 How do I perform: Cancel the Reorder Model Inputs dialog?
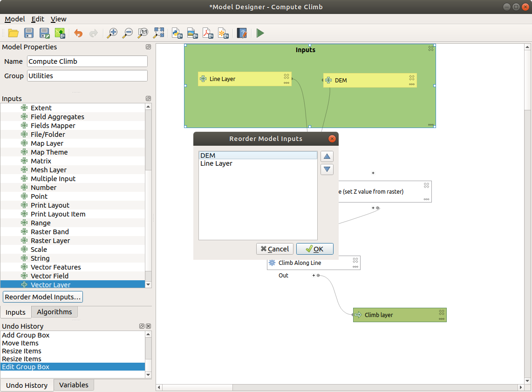point(275,249)
